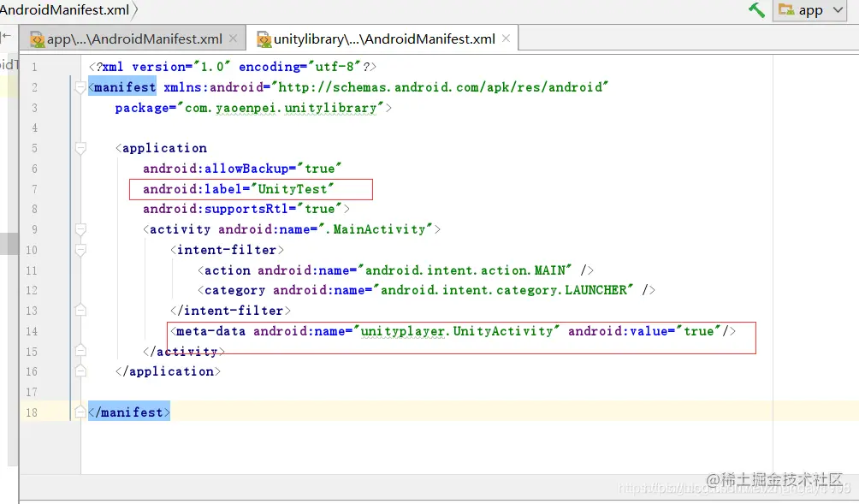
Task: Click android:supportsRtl="true" attribute
Action: 242,209
